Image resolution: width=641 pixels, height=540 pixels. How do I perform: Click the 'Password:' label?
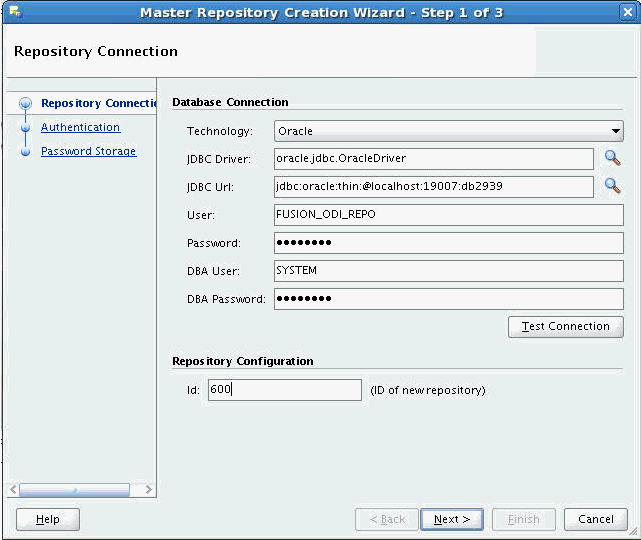click(x=214, y=243)
